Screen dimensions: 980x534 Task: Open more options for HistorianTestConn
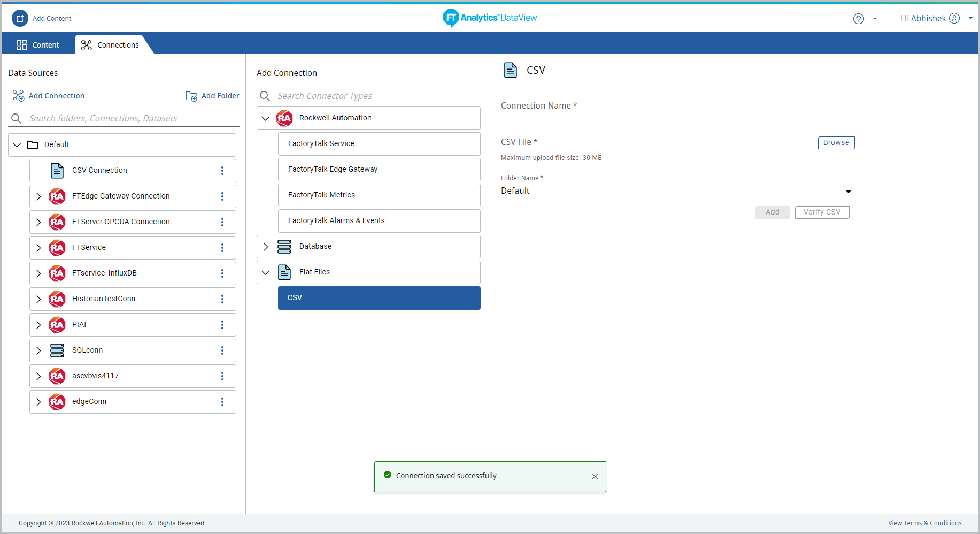[x=222, y=299]
